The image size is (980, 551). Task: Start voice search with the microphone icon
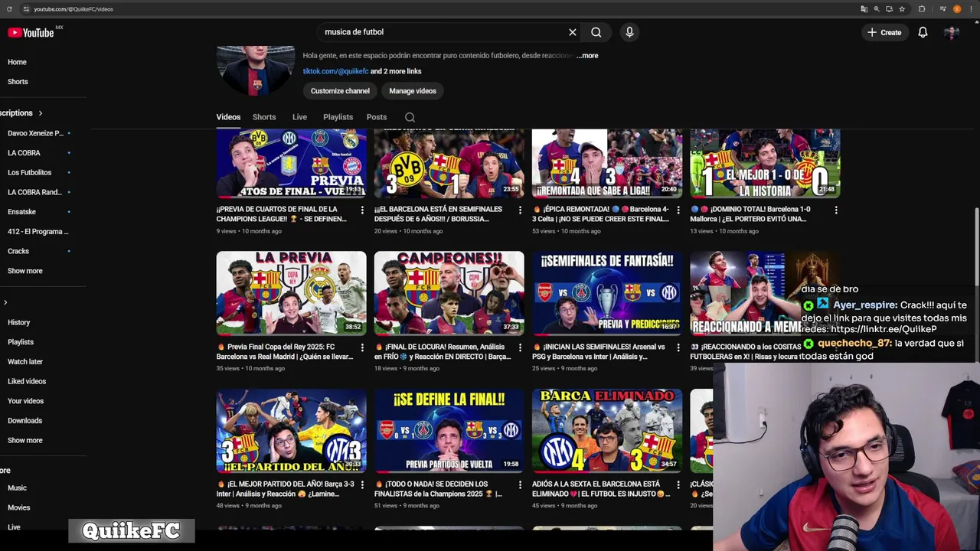tap(629, 32)
